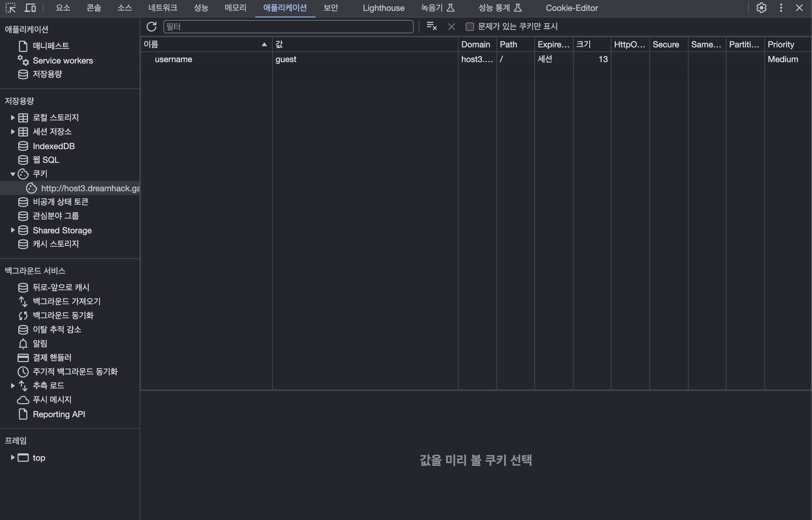Enable show only cookies with issues checkbox
The width and height of the screenshot is (812, 520).
pos(469,27)
